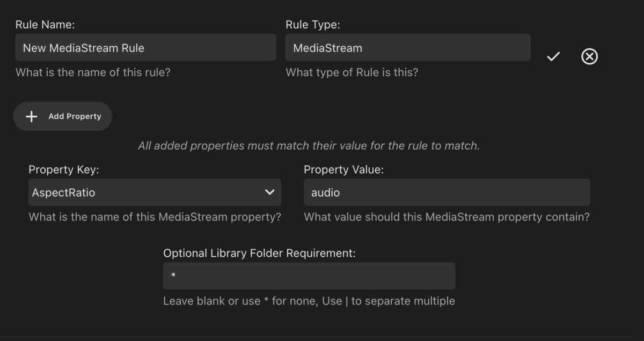This screenshot has height=341, width=644.
Task: Click the "What type of Rule is this?" hint
Action: coord(352,72)
